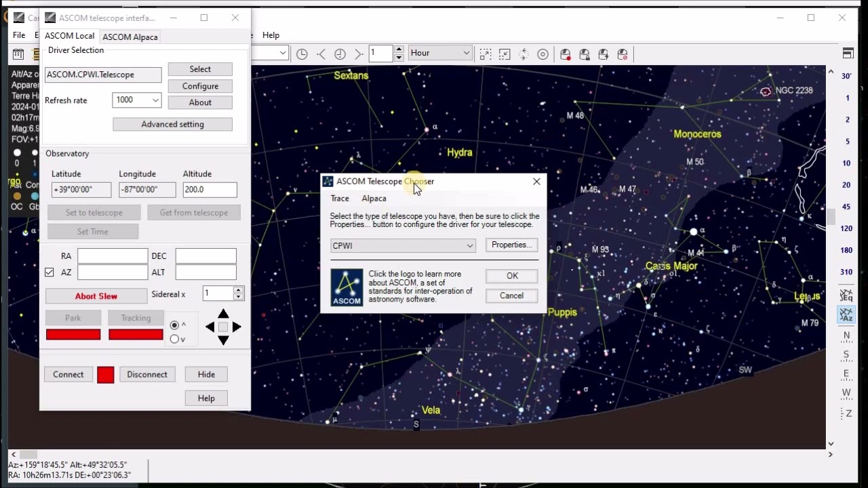Set field of view to 120 degrees
The image size is (868, 488).
coord(846,228)
